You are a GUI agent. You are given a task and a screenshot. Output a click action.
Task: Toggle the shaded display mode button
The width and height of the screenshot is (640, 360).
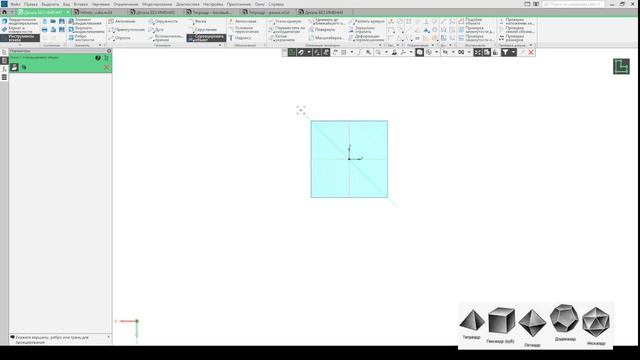pos(420,52)
